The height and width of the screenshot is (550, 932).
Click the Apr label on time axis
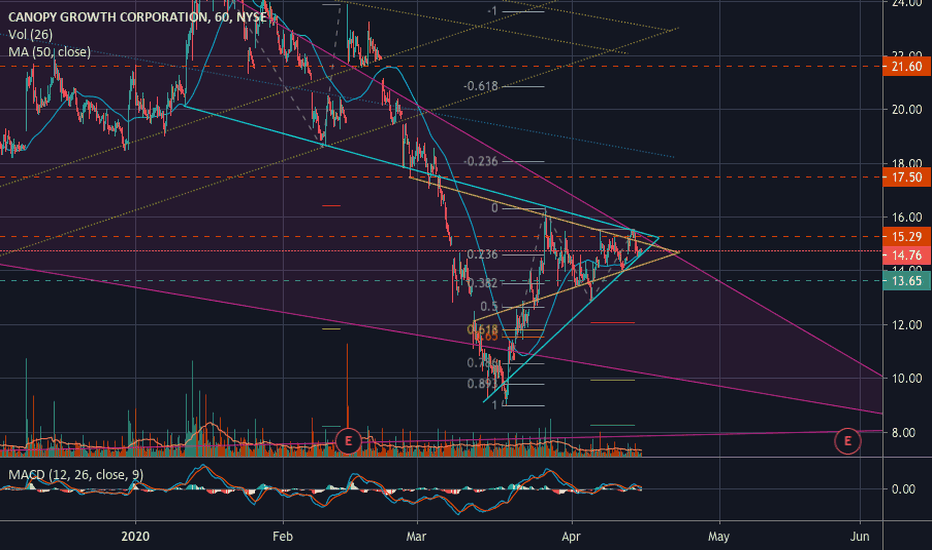[x=571, y=536]
